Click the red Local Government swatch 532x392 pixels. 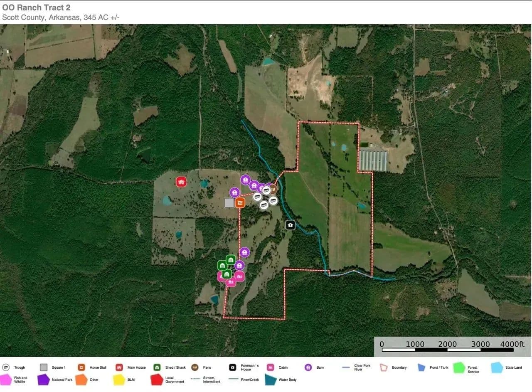pos(157,380)
